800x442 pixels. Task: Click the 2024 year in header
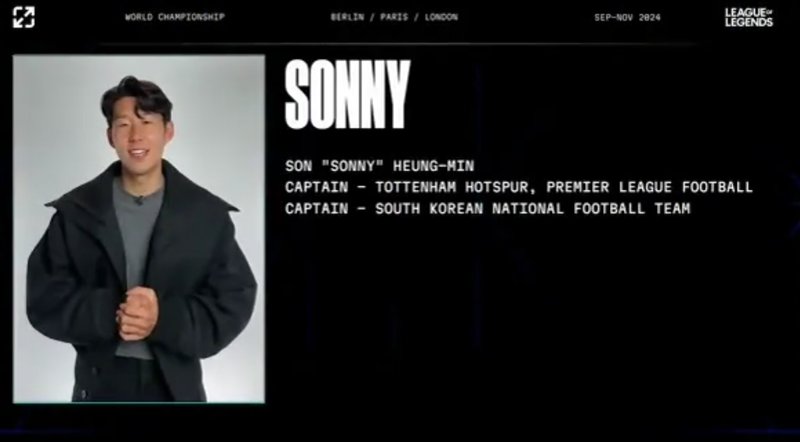[x=649, y=17]
